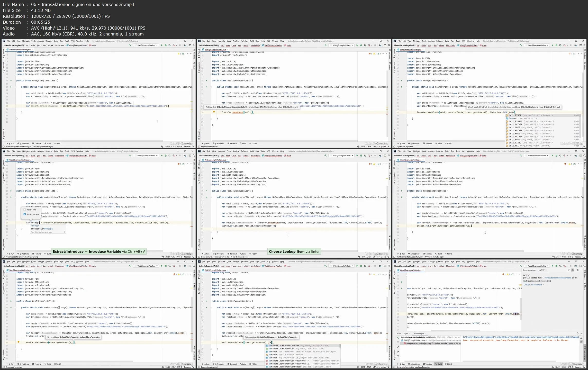The image size is (588, 370).
Task: Uncheck the Declare var type checkbox
Action: 25,214
